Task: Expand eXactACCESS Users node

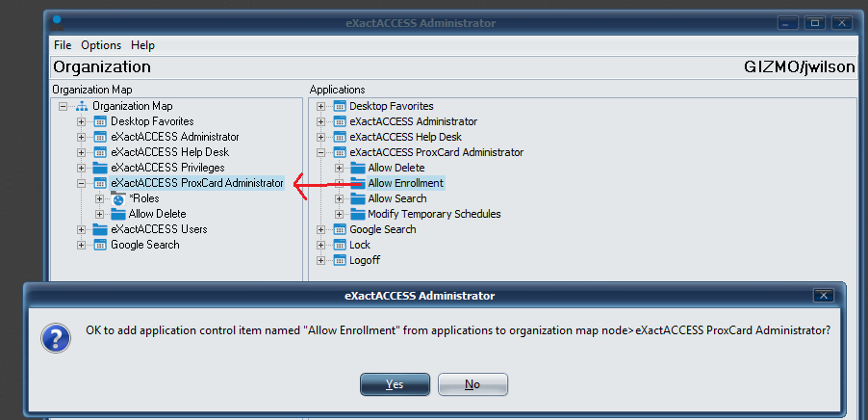Action: (x=82, y=229)
